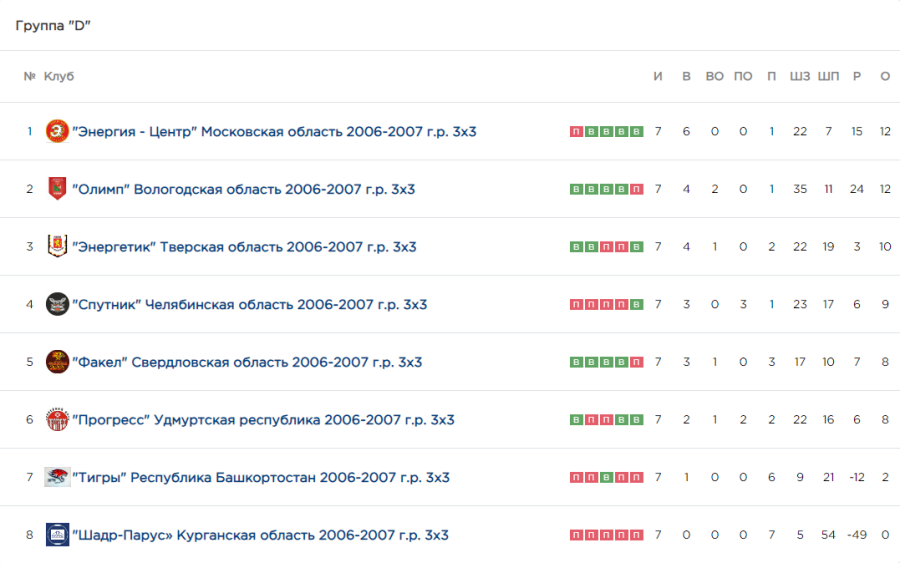Click the ВО column header
The image size is (900, 563).
pos(715,76)
